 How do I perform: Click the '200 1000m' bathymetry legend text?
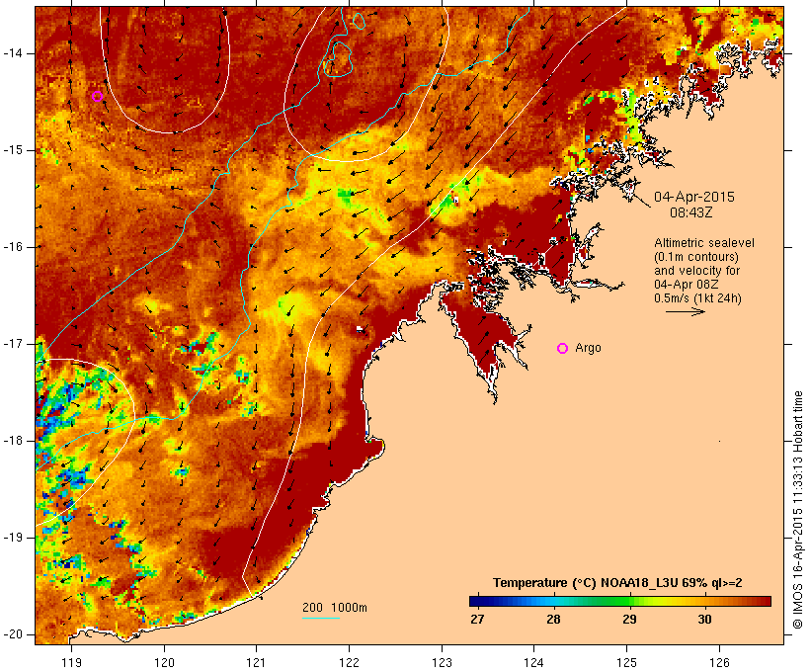(335, 608)
